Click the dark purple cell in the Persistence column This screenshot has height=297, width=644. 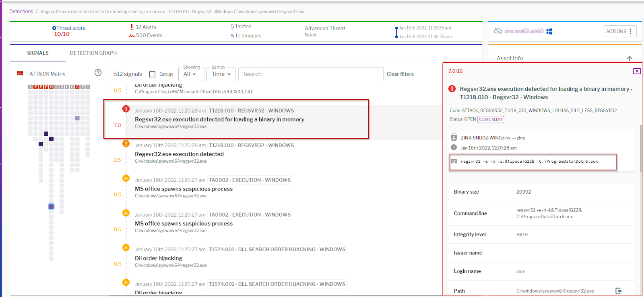tap(41, 144)
